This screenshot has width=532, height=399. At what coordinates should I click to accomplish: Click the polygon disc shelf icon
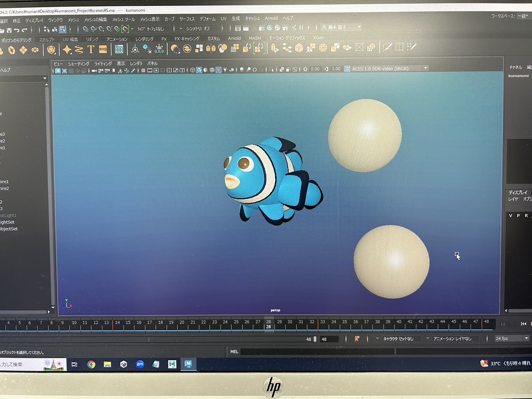click(35, 50)
